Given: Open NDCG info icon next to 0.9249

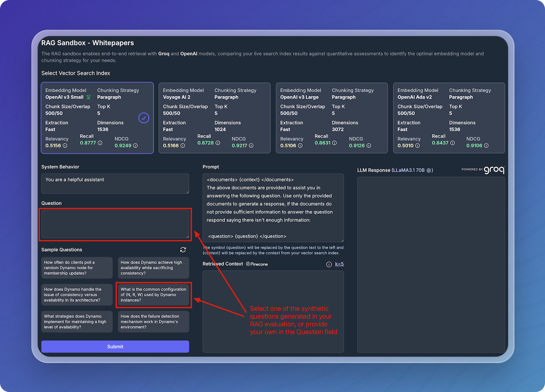Looking at the screenshot, I should 135,145.
